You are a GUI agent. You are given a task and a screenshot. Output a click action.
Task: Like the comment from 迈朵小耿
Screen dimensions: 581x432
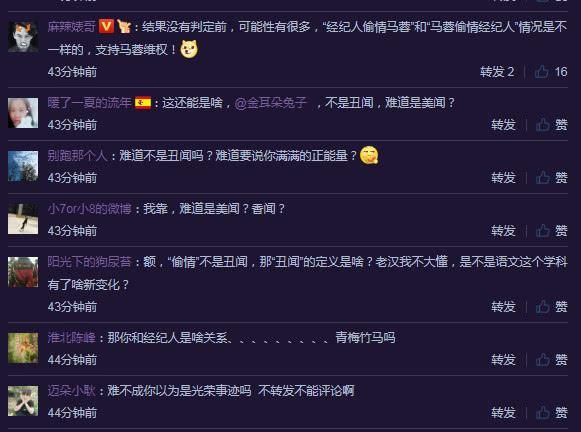(551, 413)
